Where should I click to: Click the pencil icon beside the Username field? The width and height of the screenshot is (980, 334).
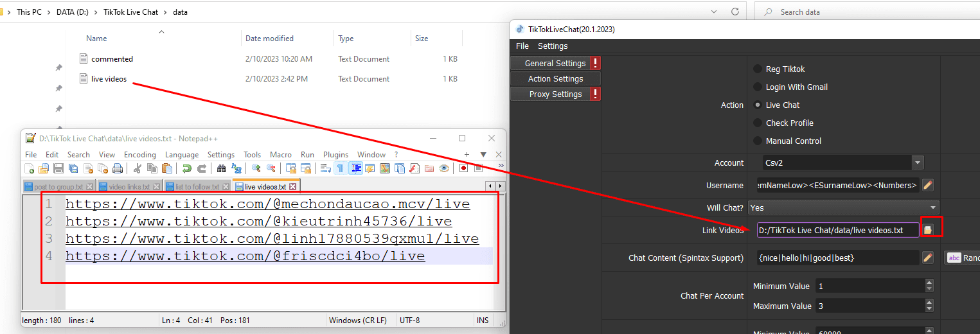927,185
